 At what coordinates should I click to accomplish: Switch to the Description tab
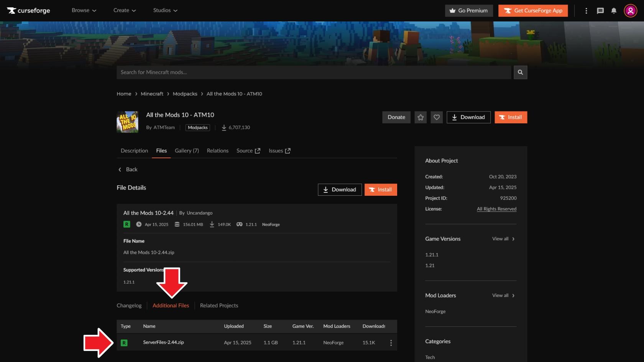134,151
